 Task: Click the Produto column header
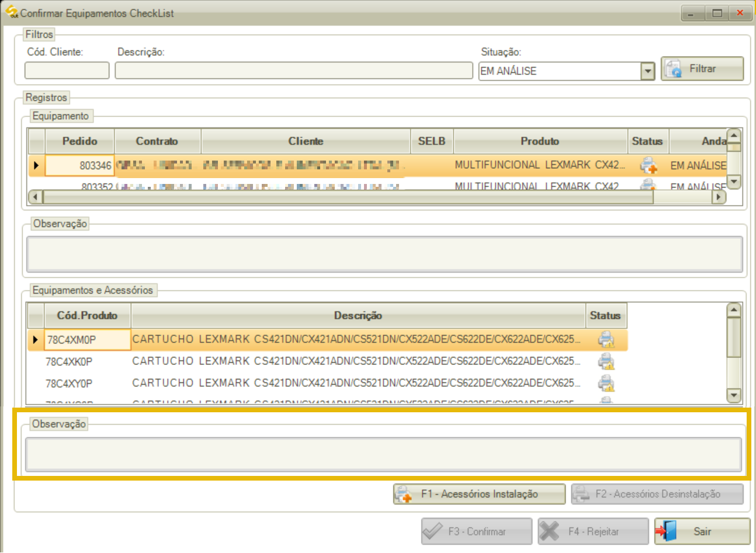(x=540, y=141)
